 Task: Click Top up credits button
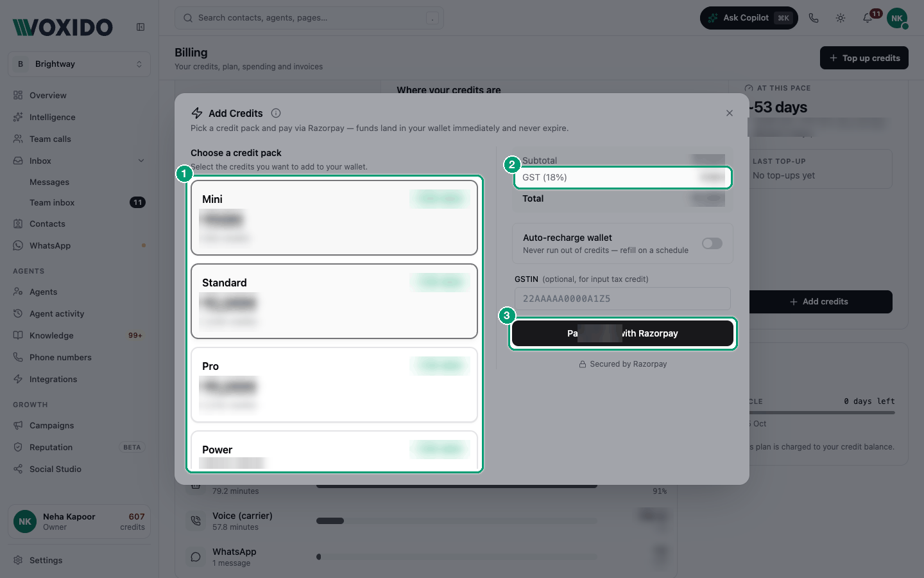pyautogui.click(x=864, y=58)
